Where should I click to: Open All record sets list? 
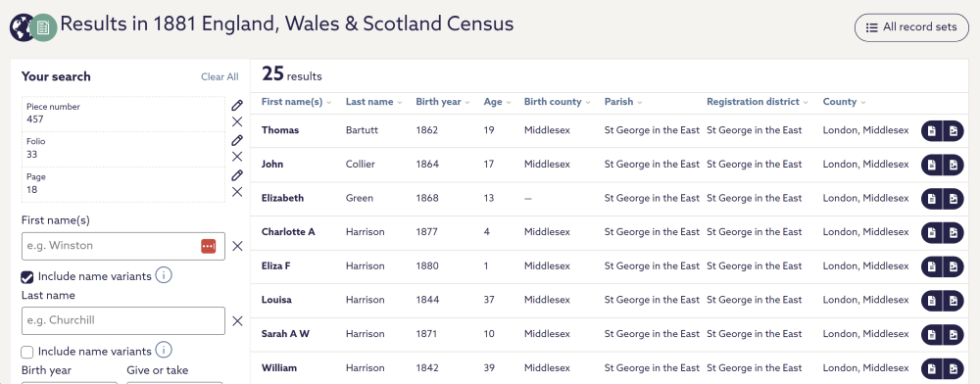click(911, 27)
